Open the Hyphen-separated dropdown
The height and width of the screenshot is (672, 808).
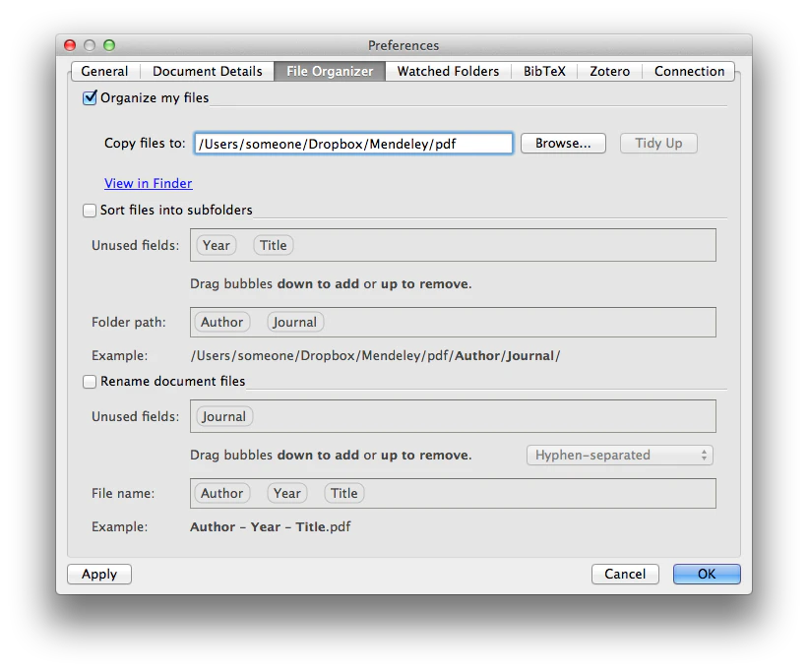click(619, 455)
